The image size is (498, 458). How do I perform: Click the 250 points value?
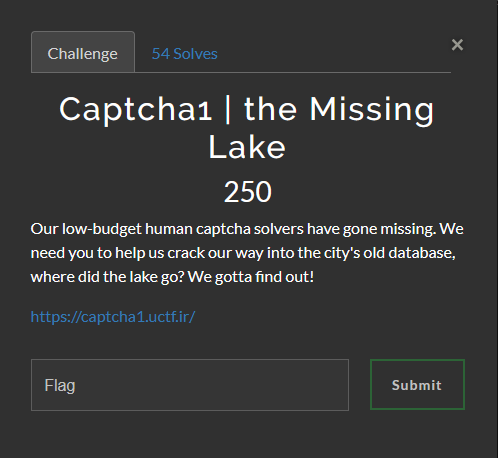coord(248,192)
